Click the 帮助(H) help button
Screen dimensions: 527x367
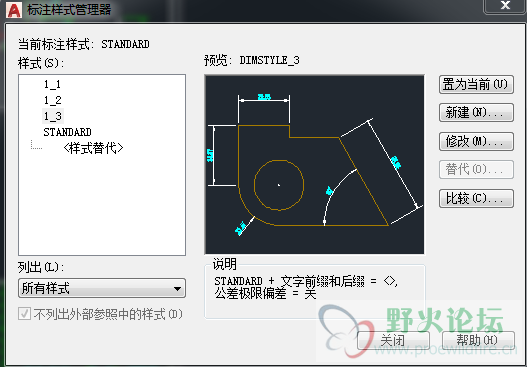coord(478,340)
